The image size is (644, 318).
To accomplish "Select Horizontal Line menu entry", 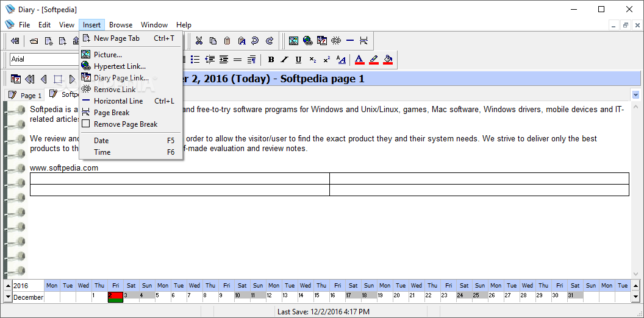I will [x=131, y=101].
